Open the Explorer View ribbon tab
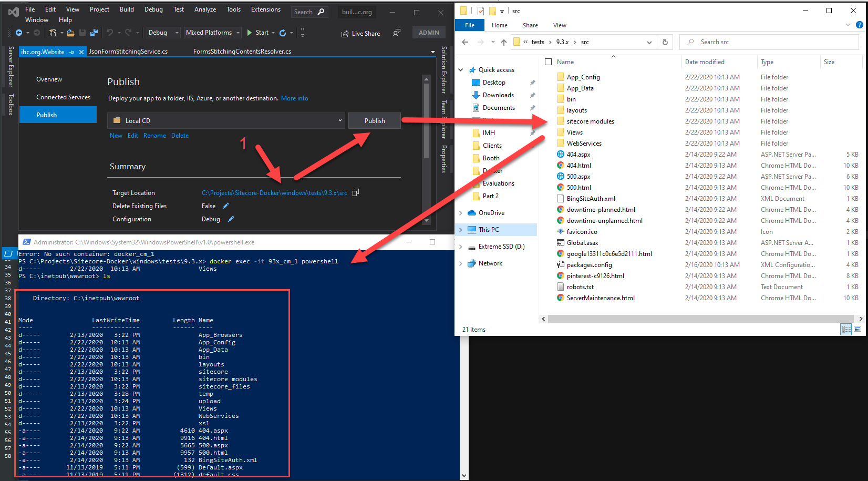Screen dimensions: 868x481 click(x=560, y=25)
